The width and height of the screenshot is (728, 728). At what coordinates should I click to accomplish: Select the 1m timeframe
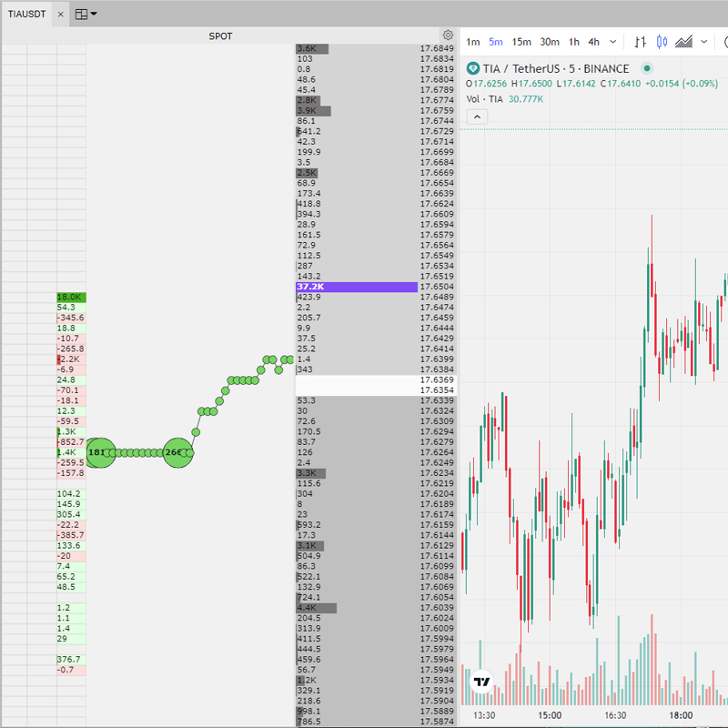473,42
